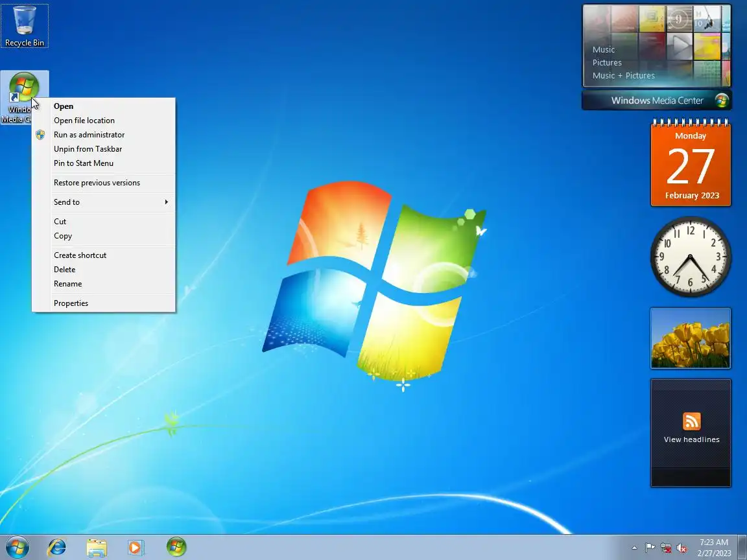Launch Windows Media Player from taskbar
This screenshot has height=560, width=747.
[x=136, y=548]
